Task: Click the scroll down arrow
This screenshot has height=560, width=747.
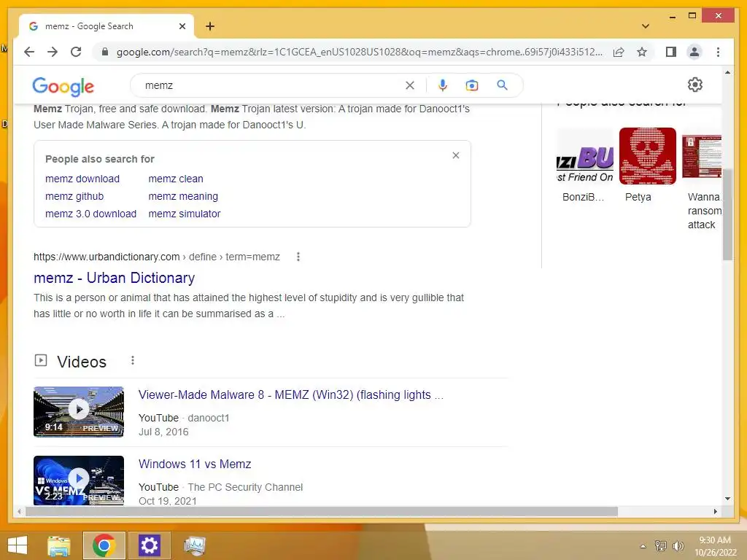Action: 727,499
